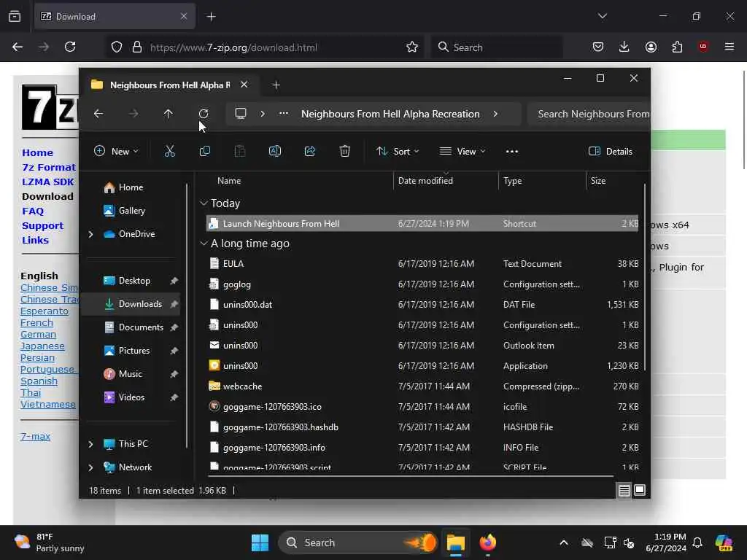Add a new File Explorer tab
Image resolution: width=747 pixels, height=560 pixels.
pyautogui.click(x=276, y=85)
